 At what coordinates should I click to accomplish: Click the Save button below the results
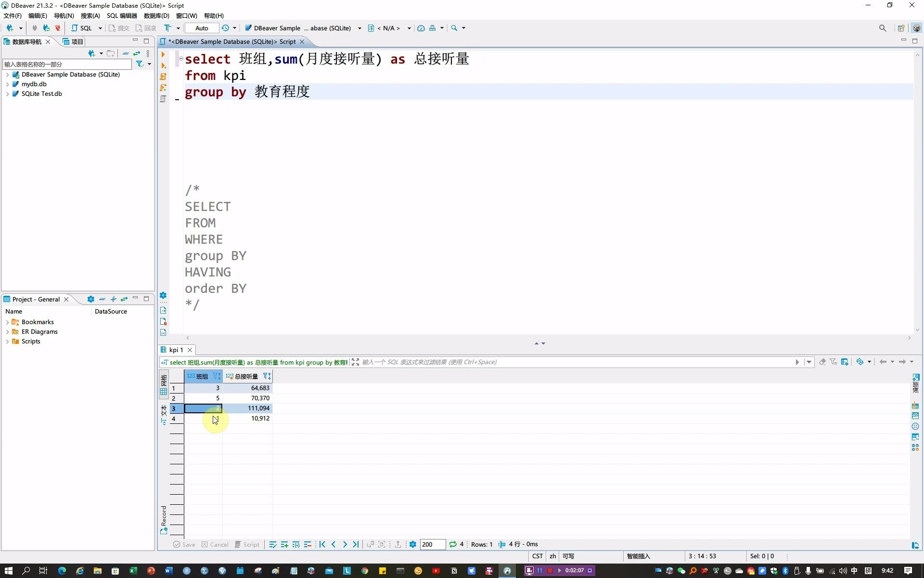(183, 544)
